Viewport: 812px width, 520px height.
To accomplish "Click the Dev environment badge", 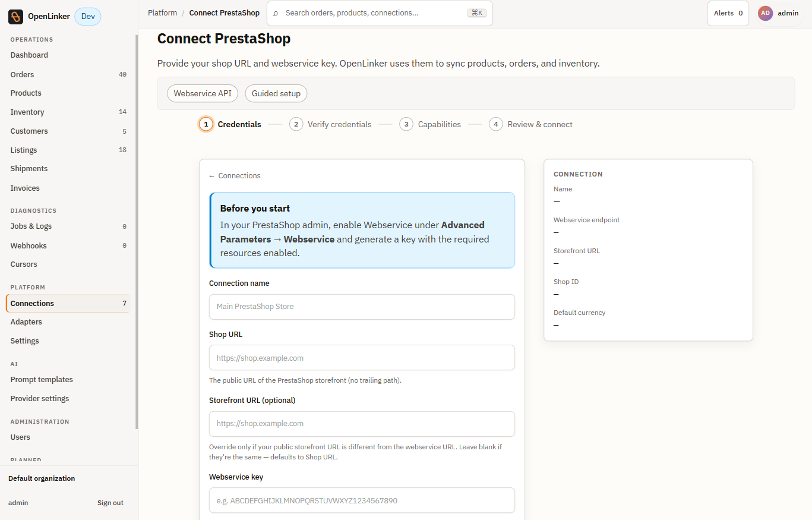I will [88, 17].
